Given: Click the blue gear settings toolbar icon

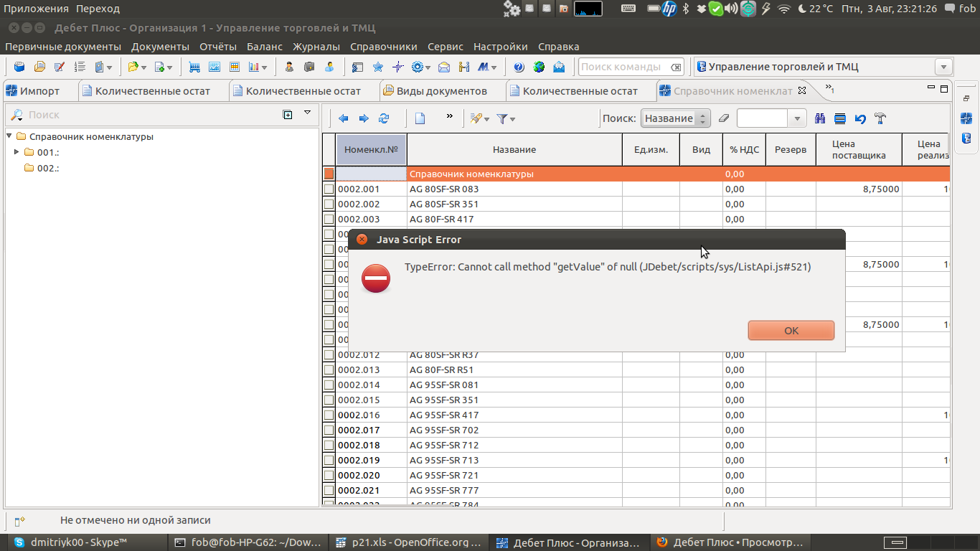Looking at the screenshot, I should click(x=418, y=67).
